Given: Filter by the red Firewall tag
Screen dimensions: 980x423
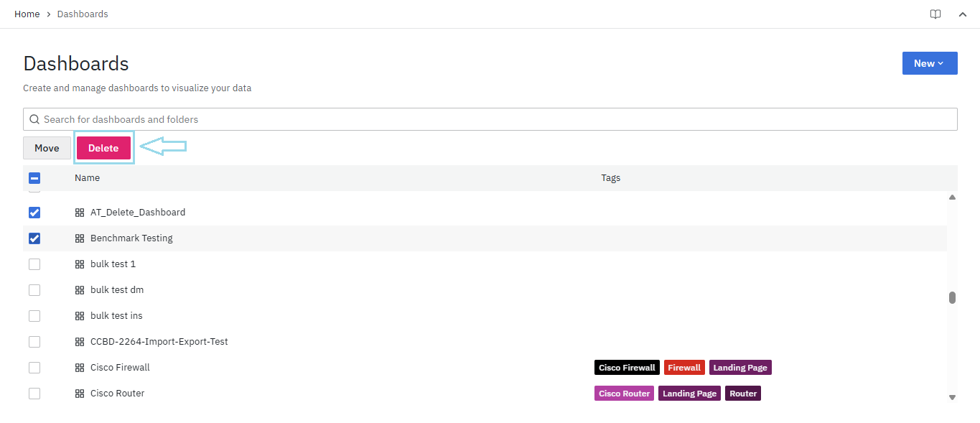Looking at the screenshot, I should click(x=683, y=368).
